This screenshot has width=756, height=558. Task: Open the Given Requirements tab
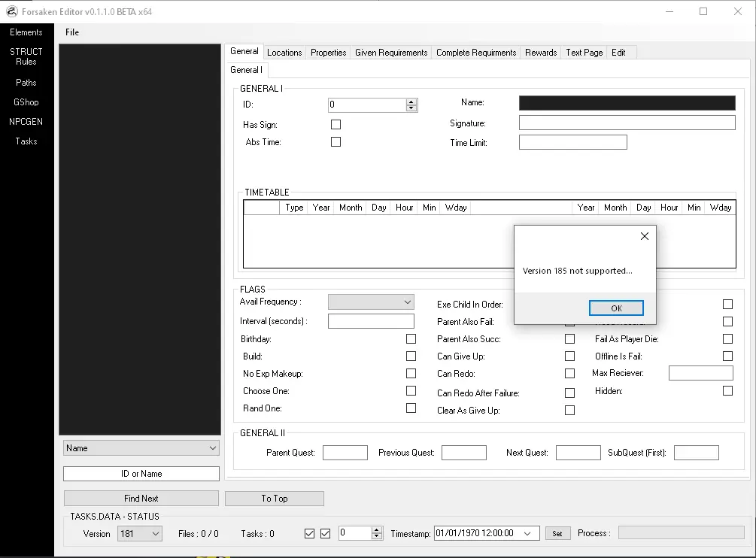click(391, 53)
